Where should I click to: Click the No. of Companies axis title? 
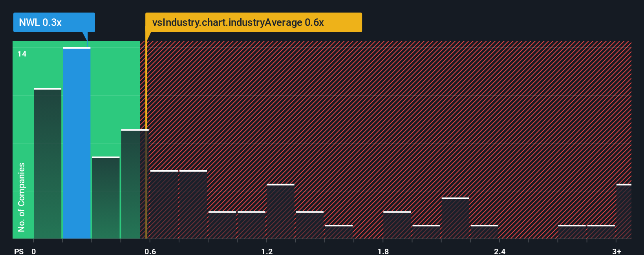22,197
